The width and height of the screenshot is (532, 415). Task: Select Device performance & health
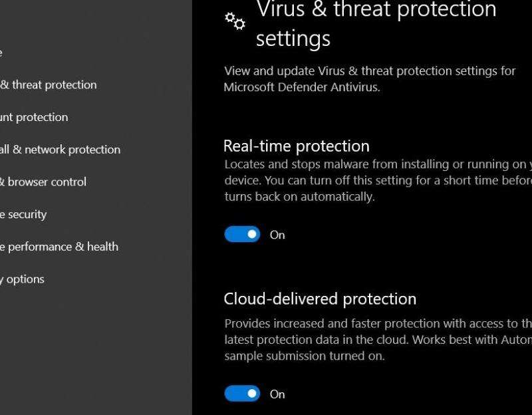[x=60, y=247]
